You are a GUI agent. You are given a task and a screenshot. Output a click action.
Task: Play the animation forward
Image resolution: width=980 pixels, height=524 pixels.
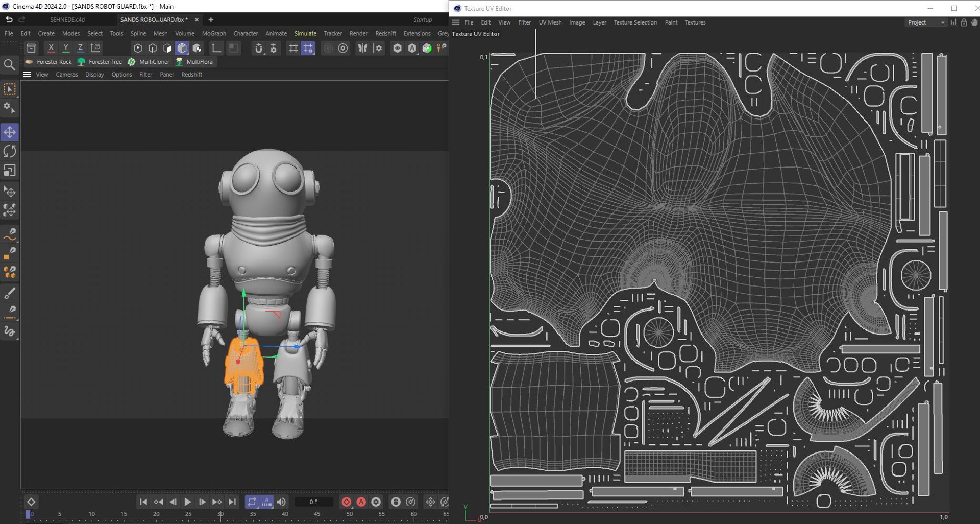pyautogui.click(x=187, y=502)
